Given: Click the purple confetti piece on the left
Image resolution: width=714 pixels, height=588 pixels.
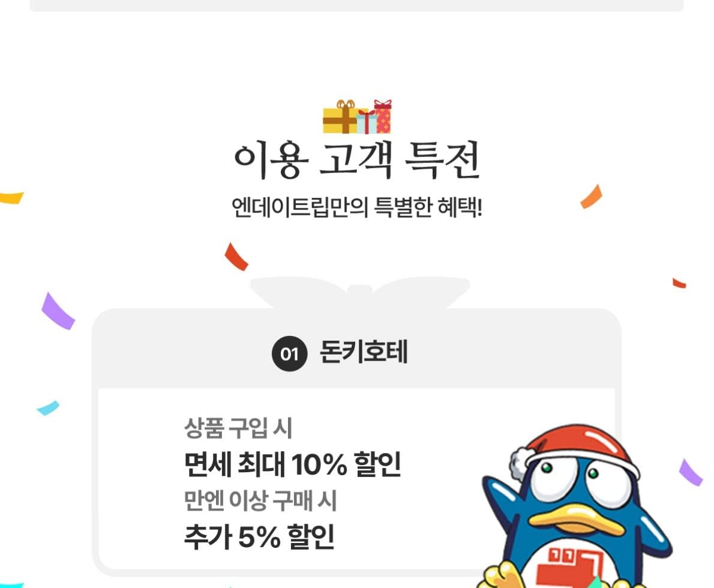Looking at the screenshot, I should pos(58,311).
